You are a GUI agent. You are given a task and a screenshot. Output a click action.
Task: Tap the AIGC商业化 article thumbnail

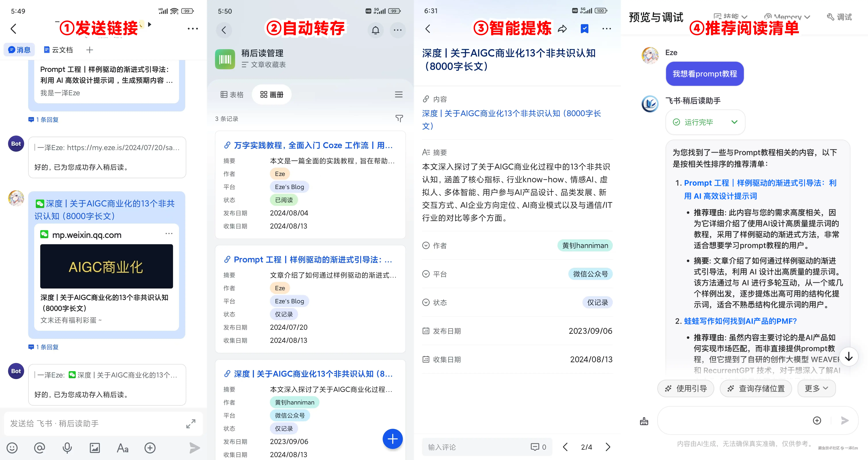(x=106, y=266)
